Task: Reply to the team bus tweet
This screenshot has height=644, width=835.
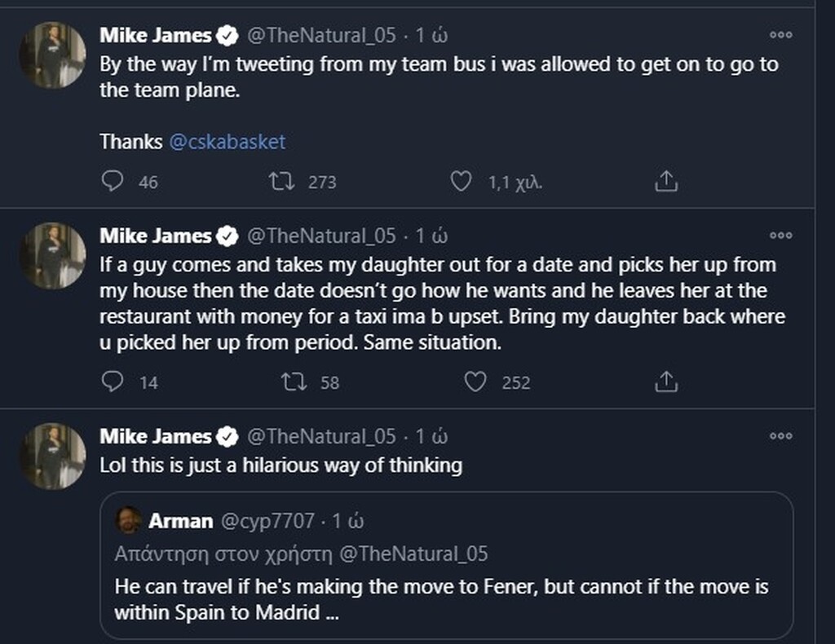Action: (x=112, y=181)
